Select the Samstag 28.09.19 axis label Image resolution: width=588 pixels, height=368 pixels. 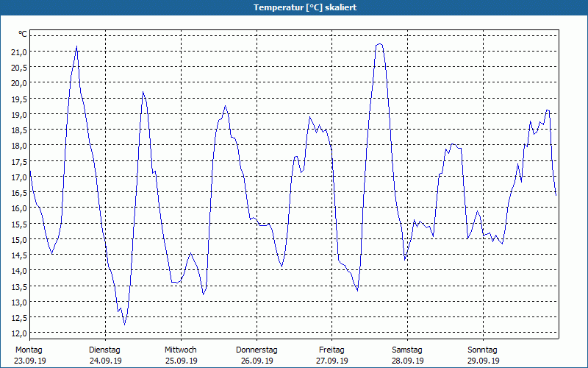[408, 355]
